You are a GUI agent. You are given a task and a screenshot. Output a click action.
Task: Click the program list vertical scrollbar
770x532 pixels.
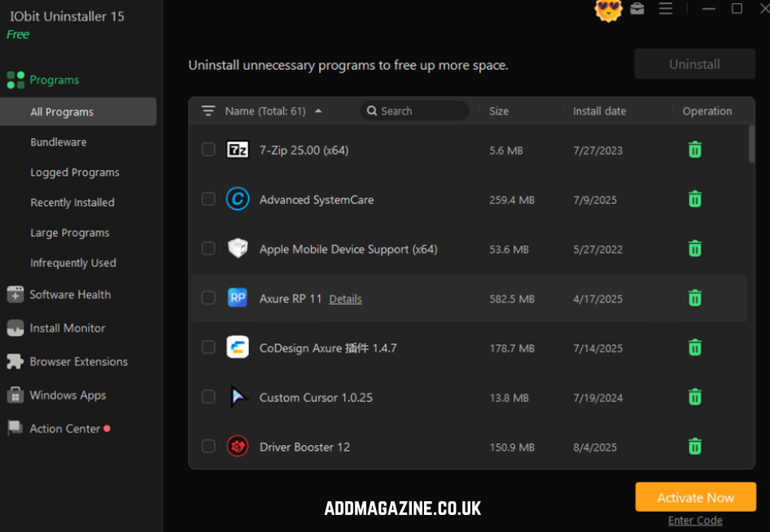(751, 145)
